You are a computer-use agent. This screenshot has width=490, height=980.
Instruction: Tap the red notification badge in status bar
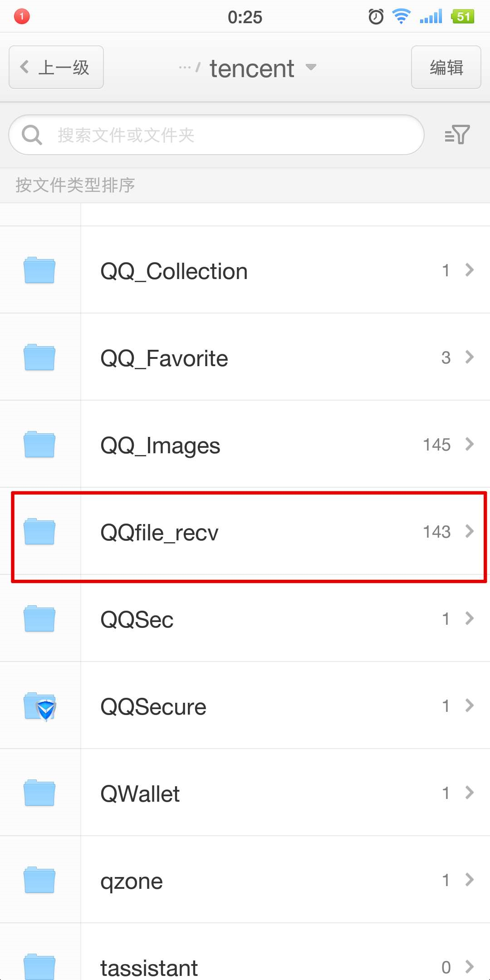coord(22,16)
